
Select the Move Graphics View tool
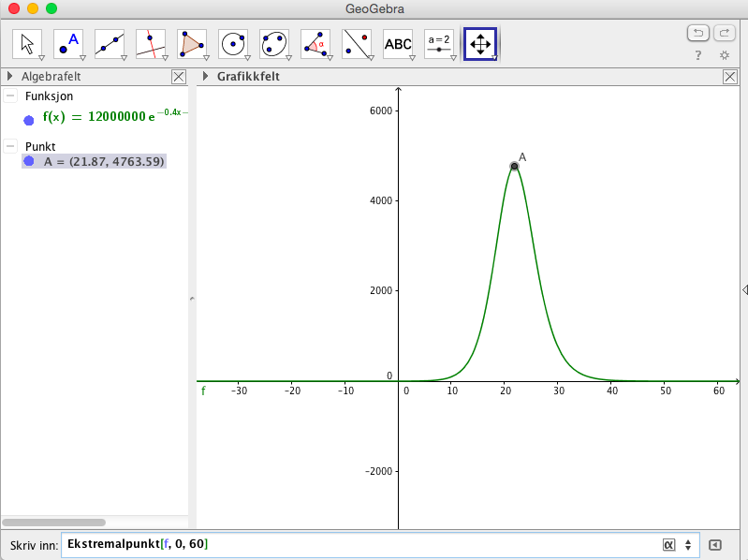tap(480, 44)
